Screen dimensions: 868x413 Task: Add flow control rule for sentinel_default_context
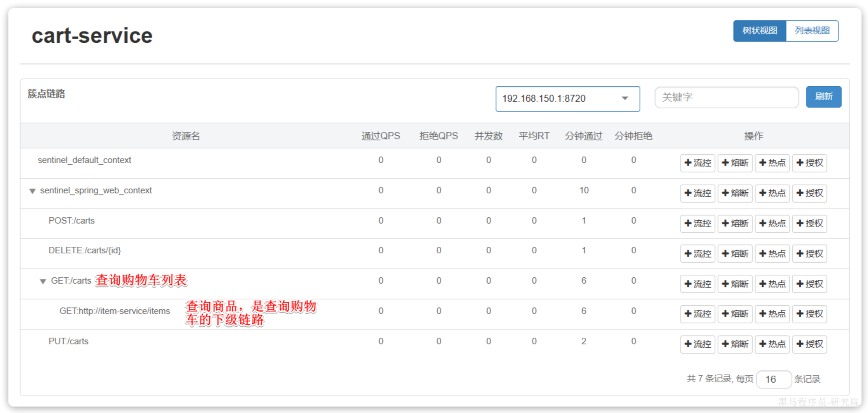coord(697,163)
